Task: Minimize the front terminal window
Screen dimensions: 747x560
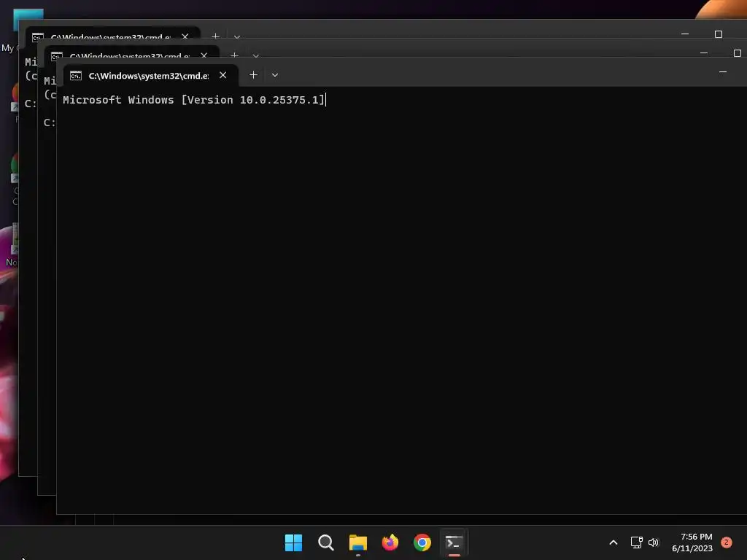Action: [x=723, y=72]
